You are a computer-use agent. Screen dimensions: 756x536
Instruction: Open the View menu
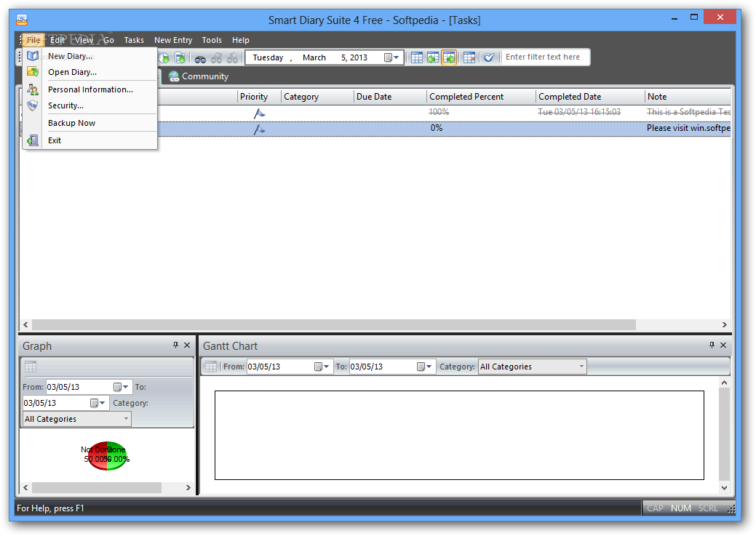click(x=84, y=40)
